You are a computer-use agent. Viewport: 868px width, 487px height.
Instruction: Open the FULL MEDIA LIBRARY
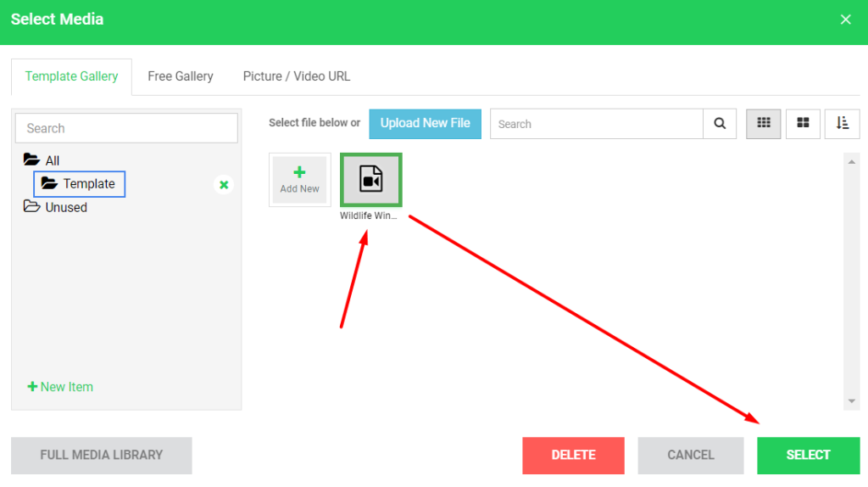(101, 455)
